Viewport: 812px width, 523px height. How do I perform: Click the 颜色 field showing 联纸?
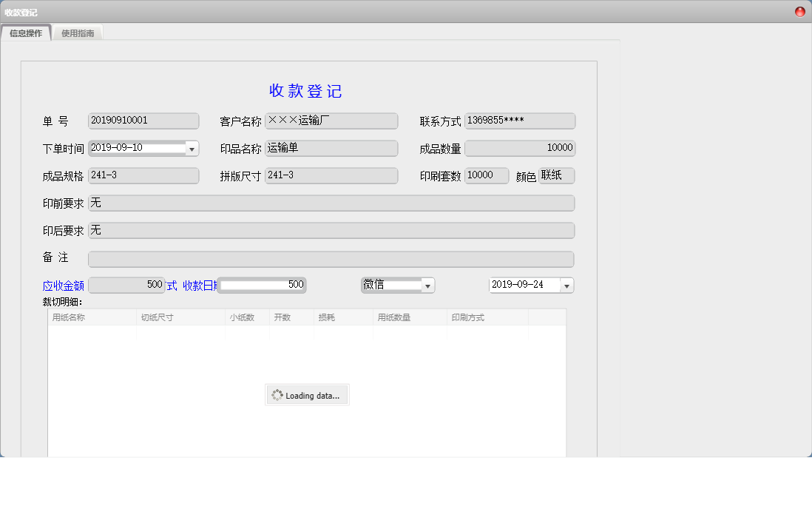(x=556, y=175)
